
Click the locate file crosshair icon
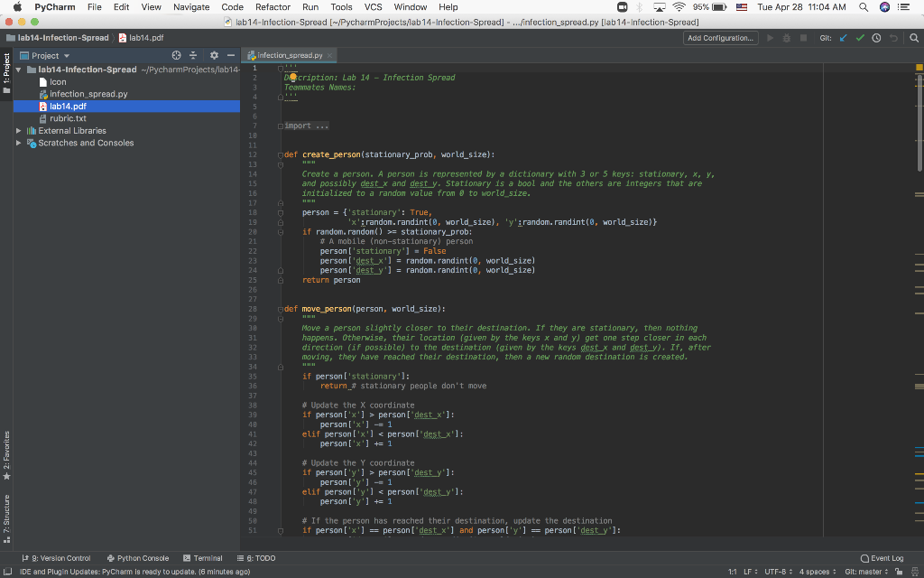(177, 56)
